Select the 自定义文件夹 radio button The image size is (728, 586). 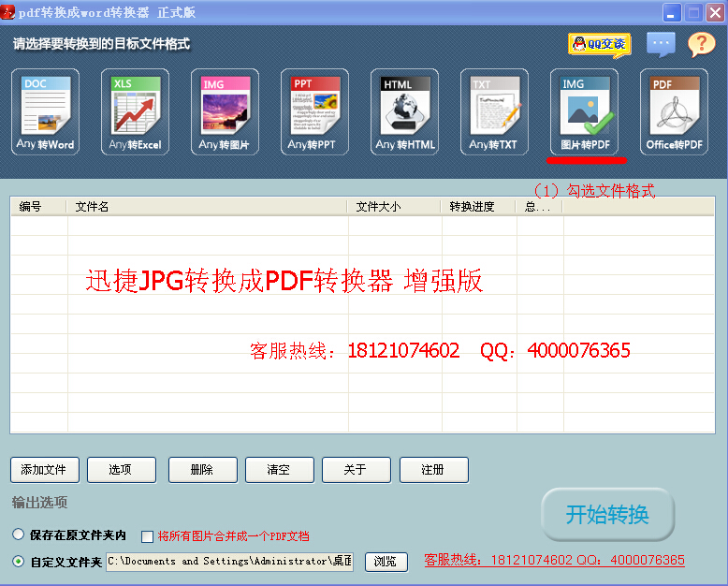tap(18, 562)
